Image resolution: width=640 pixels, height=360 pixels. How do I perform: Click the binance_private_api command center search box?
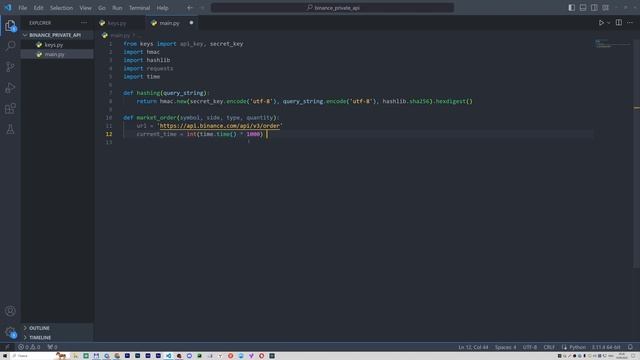332,8
